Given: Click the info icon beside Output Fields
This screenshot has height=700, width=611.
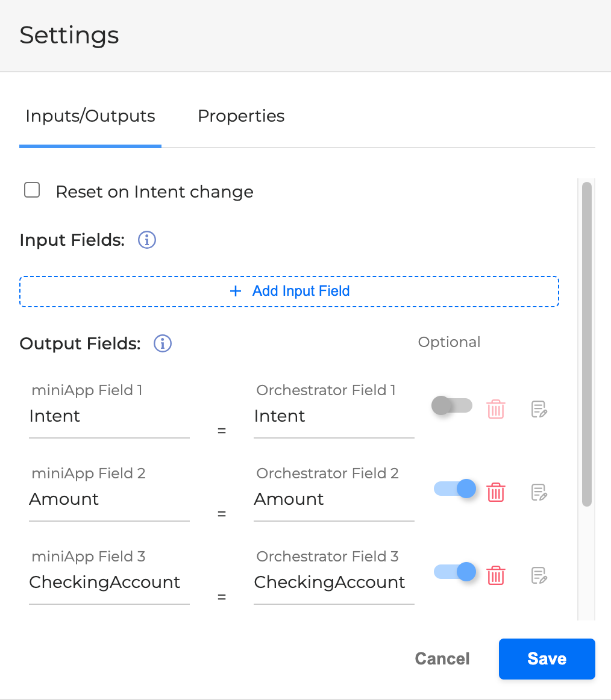Looking at the screenshot, I should pos(163,343).
